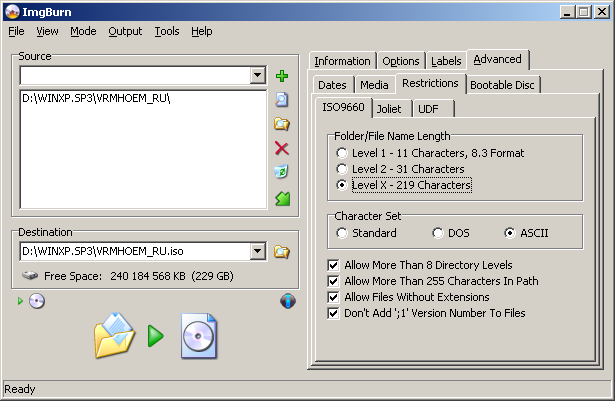The image size is (615, 401).
Task: Close the ImgBurn window
Action: tap(602, 12)
